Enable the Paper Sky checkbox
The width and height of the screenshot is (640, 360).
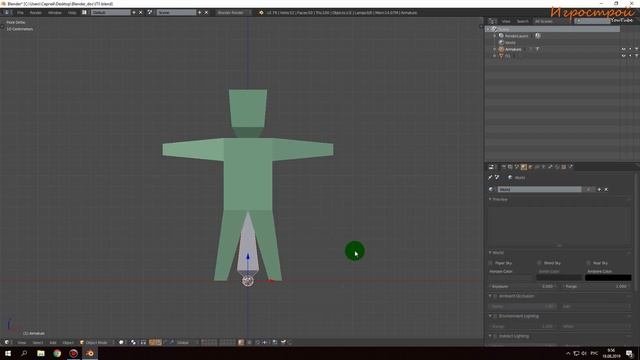pyautogui.click(x=491, y=263)
